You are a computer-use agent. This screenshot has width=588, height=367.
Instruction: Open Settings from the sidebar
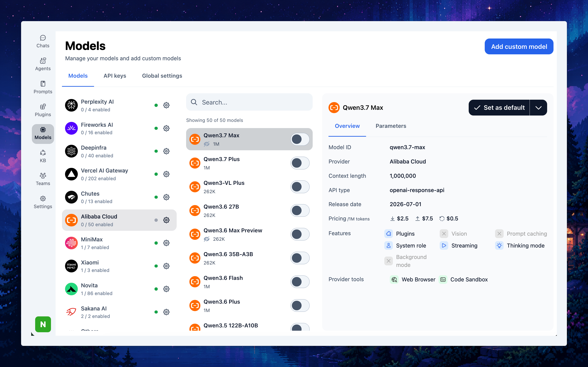tap(43, 202)
